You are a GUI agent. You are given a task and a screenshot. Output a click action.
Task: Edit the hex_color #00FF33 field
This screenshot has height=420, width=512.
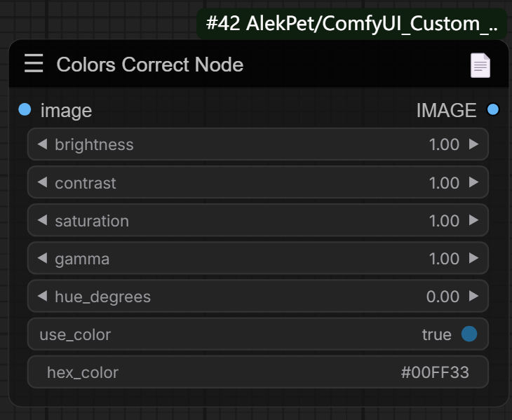coord(258,372)
